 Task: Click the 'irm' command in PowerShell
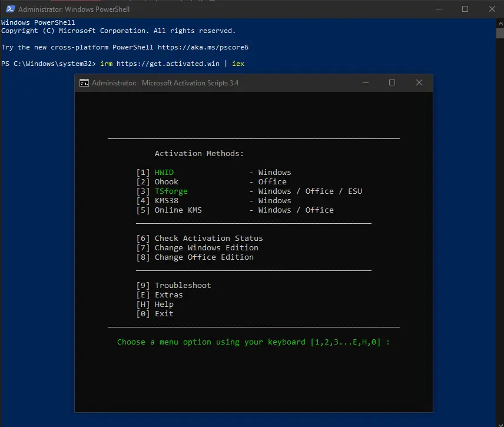coord(107,64)
